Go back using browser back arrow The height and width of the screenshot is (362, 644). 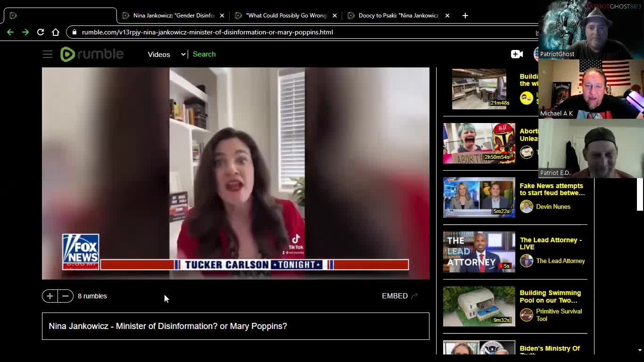pos(10,32)
